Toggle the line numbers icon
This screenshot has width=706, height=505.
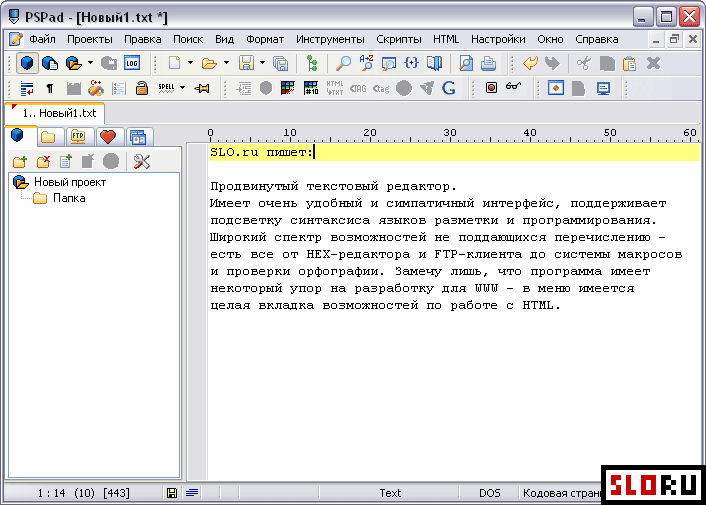119,88
